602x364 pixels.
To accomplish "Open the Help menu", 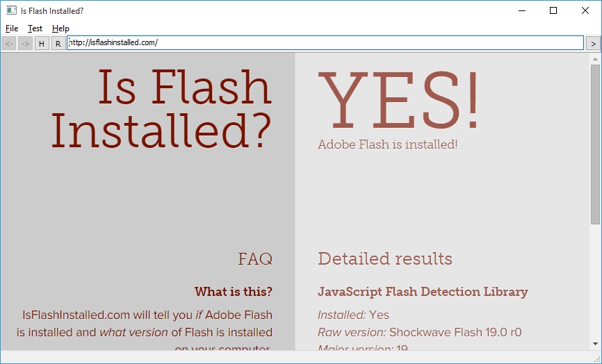I will [x=60, y=28].
